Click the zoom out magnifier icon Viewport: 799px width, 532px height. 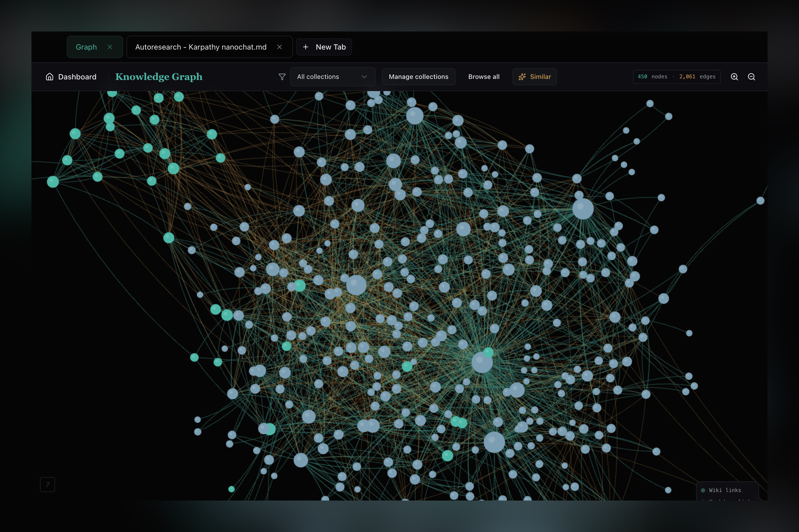(x=751, y=77)
